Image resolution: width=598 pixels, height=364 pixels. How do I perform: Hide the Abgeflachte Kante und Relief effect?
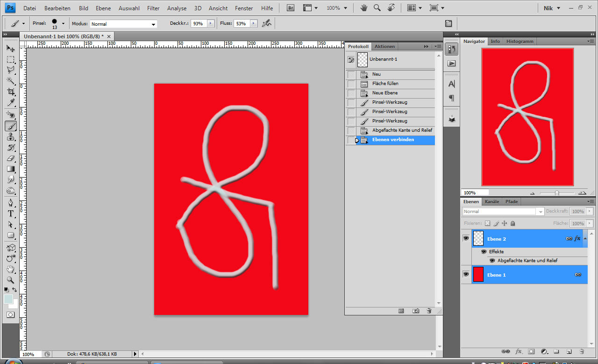[492, 260]
